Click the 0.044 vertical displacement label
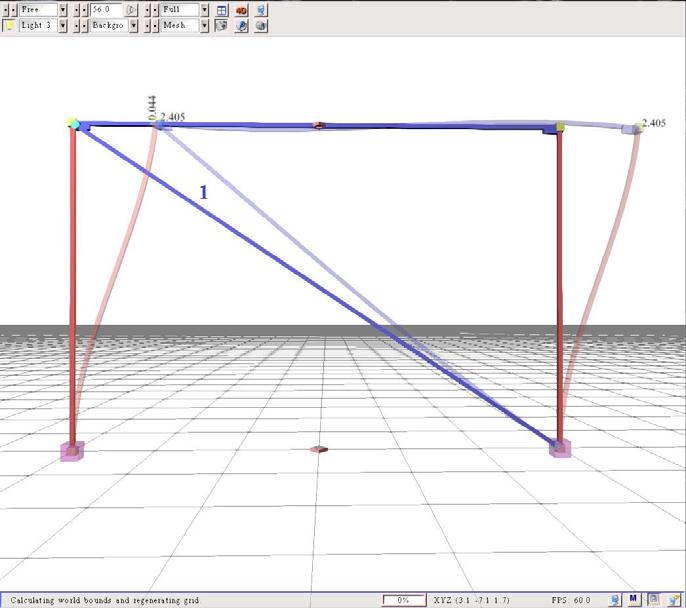The width and height of the screenshot is (686, 608). pyautogui.click(x=152, y=108)
